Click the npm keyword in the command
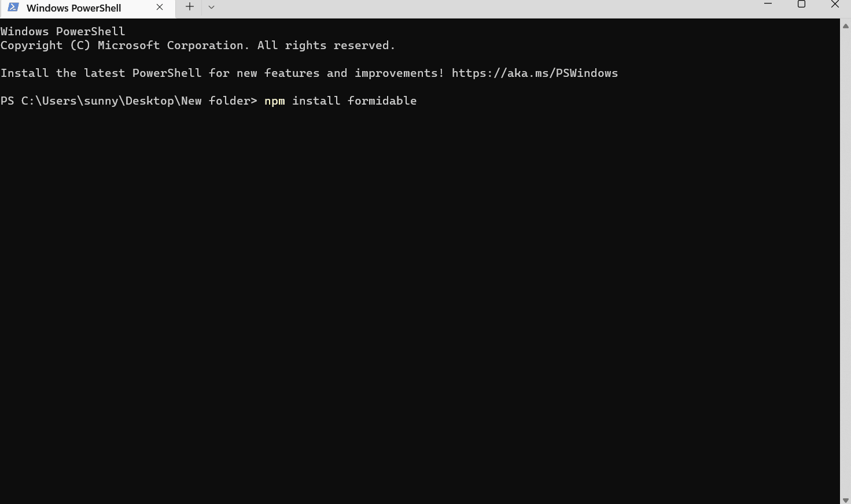Viewport: 851px width, 504px height. 275,101
